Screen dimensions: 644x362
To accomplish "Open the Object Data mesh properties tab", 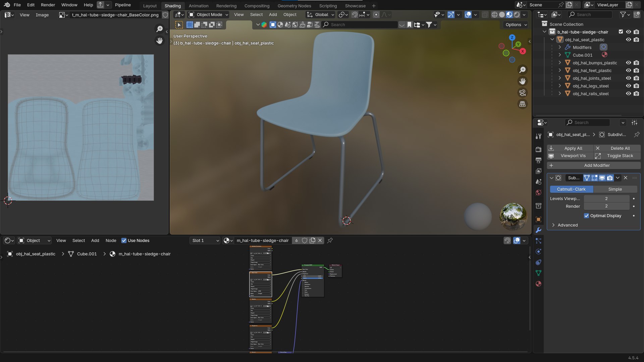I will point(538,273).
